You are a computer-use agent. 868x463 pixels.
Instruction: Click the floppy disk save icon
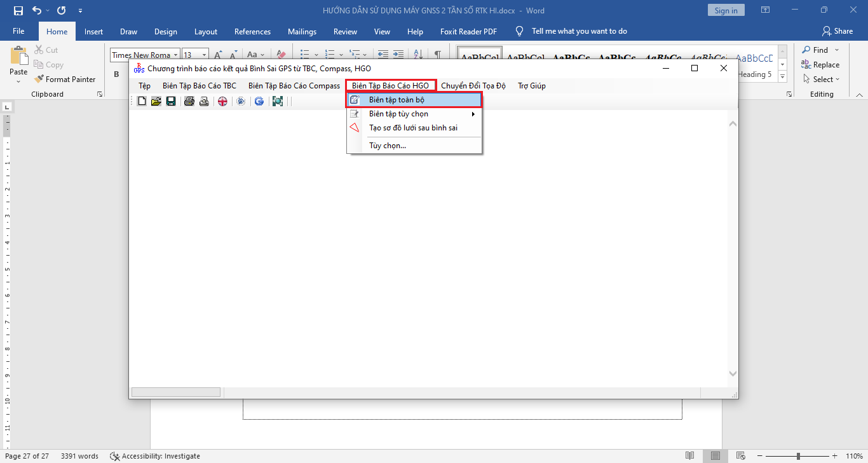click(x=171, y=101)
